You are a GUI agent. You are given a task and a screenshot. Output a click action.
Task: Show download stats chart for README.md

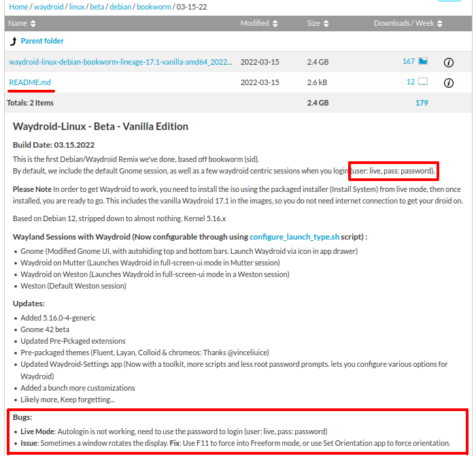pos(423,82)
